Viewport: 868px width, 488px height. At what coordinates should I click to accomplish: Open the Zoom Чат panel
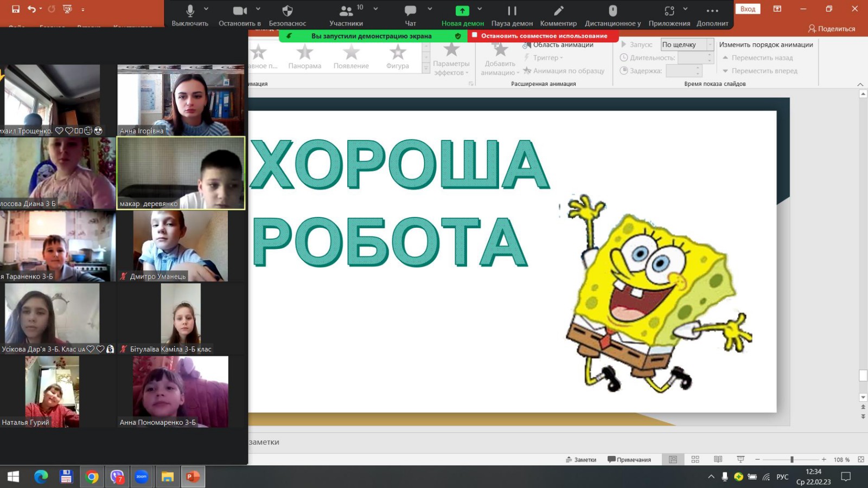[x=411, y=15]
